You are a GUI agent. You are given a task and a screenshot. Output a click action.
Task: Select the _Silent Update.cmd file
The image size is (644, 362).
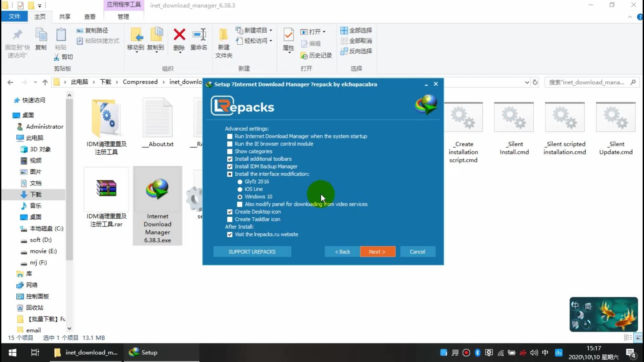pos(616,129)
